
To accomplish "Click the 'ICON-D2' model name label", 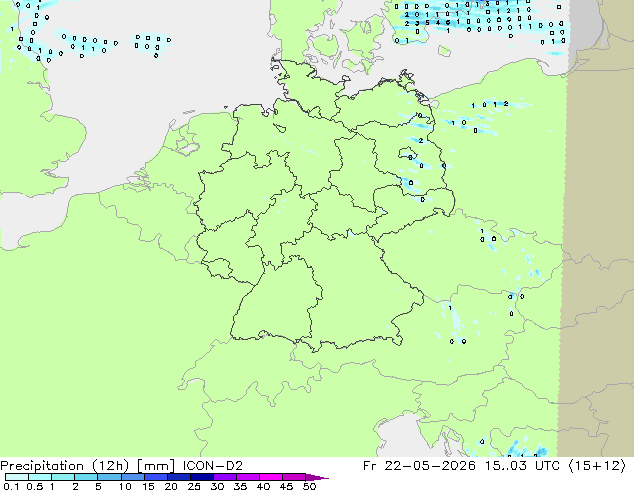I will coord(213,466).
